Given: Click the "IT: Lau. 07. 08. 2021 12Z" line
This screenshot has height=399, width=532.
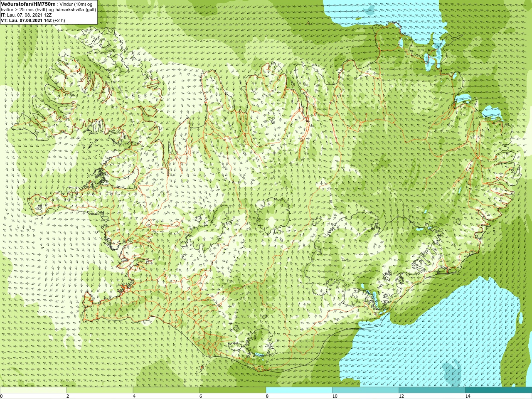Looking at the screenshot, I should pos(26,15).
